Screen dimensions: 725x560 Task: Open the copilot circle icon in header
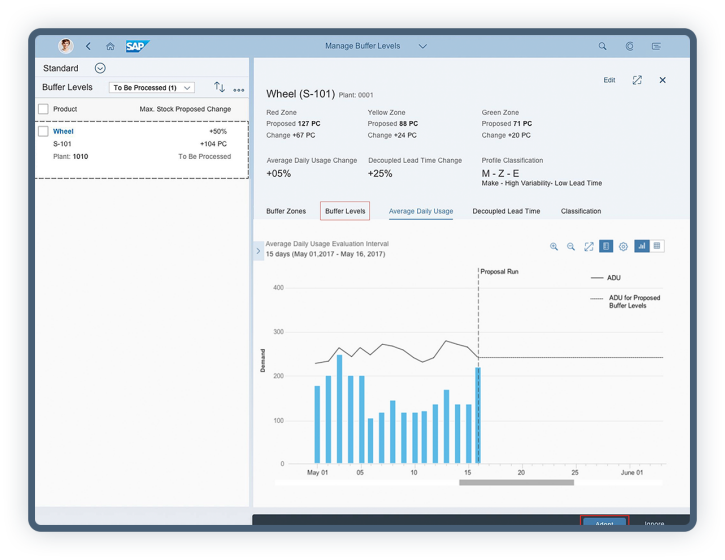629,46
